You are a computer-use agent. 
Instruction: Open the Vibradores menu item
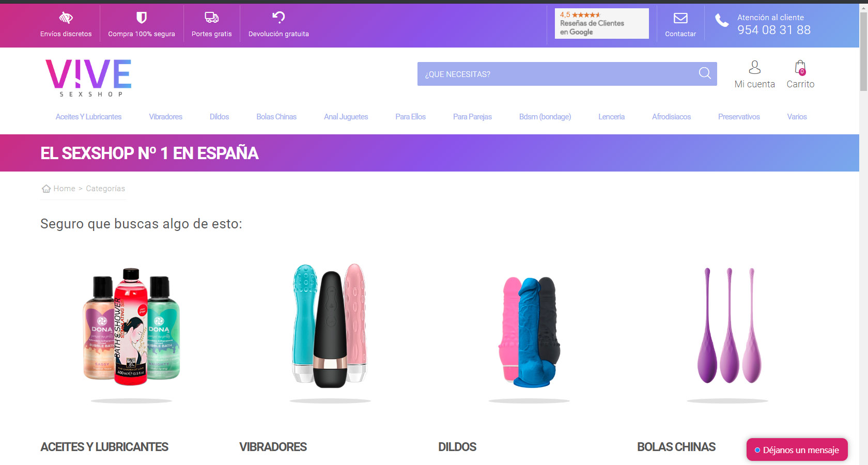(165, 117)
